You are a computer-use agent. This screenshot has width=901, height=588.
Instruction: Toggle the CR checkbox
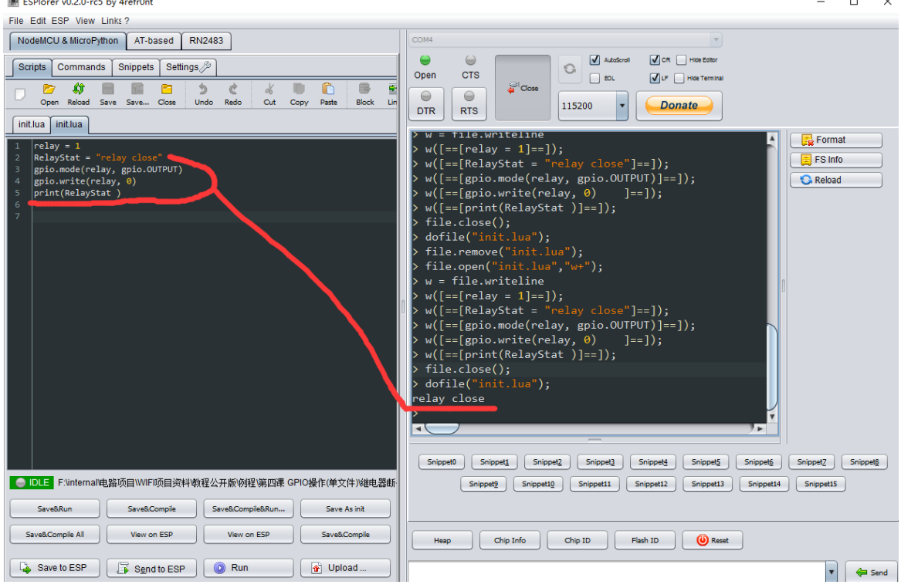coord(655,59)
